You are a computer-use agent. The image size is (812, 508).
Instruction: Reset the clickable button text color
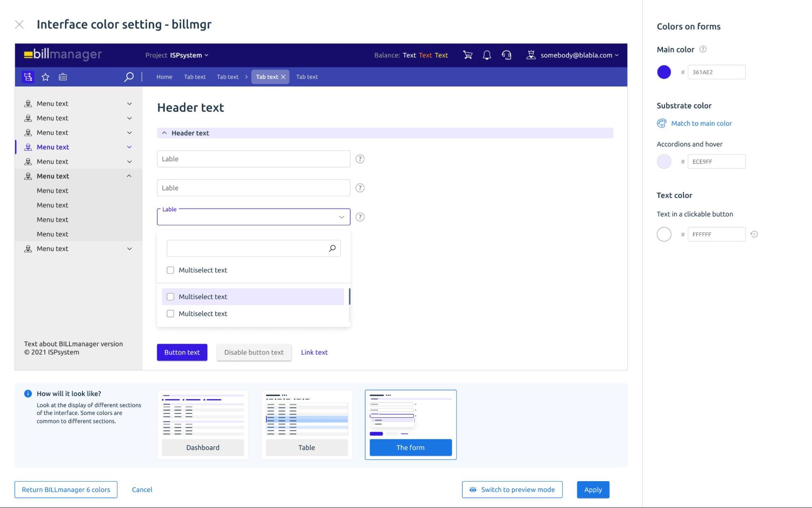point(754,234)
